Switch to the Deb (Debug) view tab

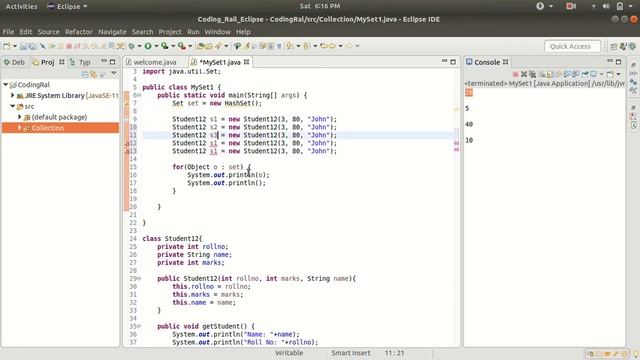click(x=14, y=62)
